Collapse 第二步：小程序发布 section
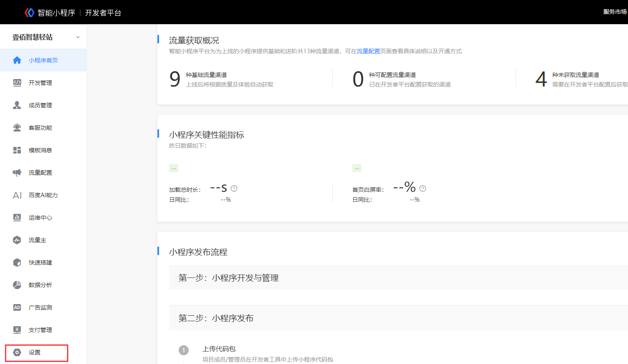 216,318
